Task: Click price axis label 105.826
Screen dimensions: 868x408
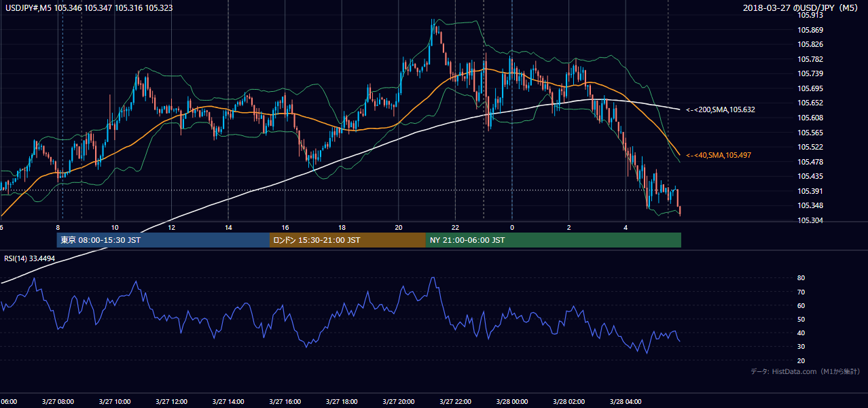Action: 810,45
